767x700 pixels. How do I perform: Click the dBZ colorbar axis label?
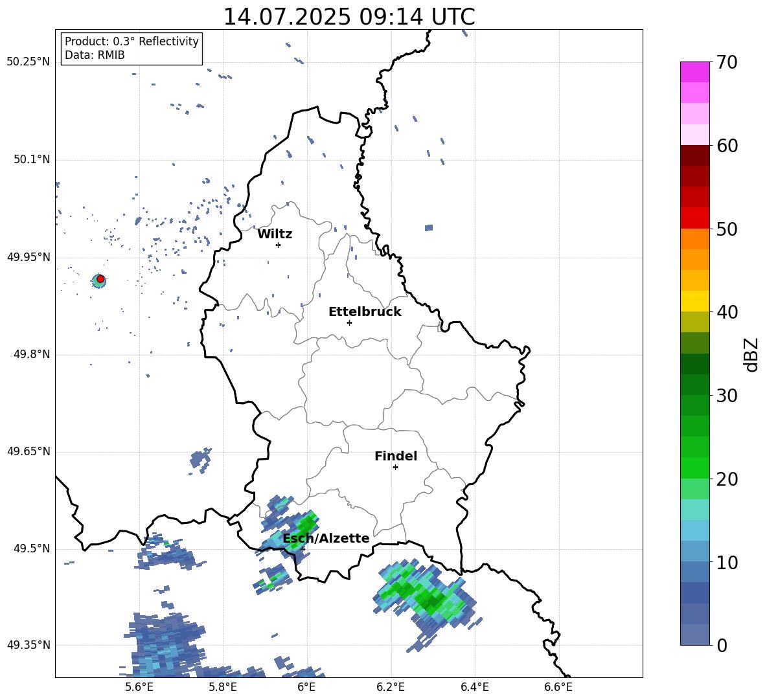[751, 354]
